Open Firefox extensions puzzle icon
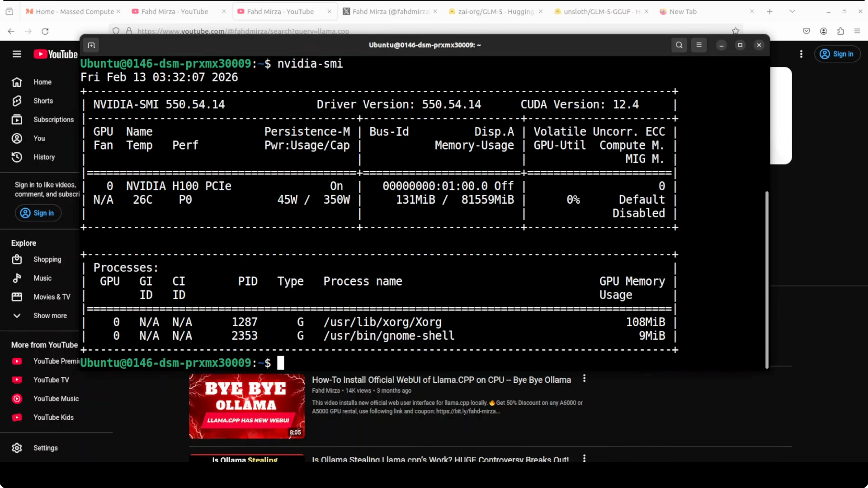The image size is (868, 488). [840, 31]
